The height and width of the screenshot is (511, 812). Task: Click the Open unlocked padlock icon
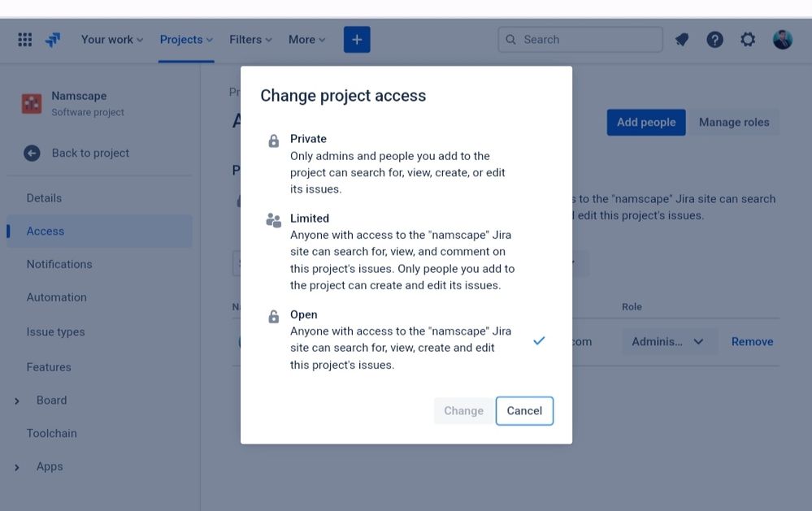tap(273, 316)
